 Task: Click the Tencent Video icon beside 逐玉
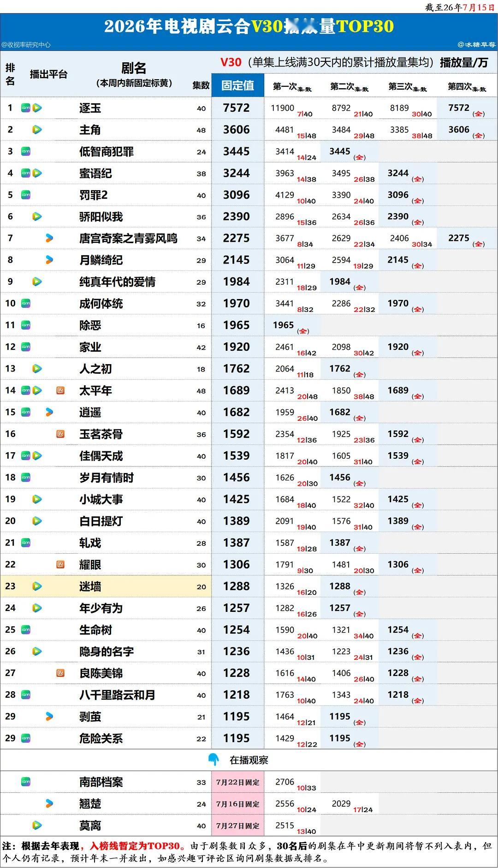pos(37,108)
